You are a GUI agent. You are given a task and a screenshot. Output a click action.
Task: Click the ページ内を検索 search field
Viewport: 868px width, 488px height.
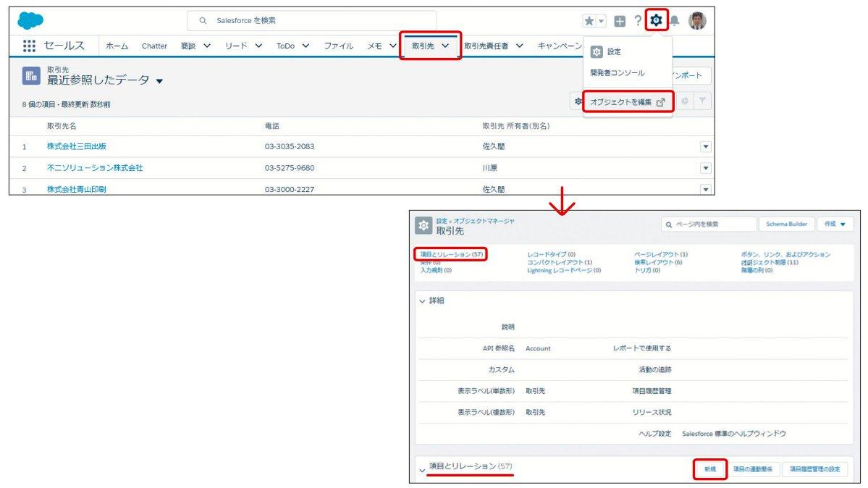[x=709, y=224]
